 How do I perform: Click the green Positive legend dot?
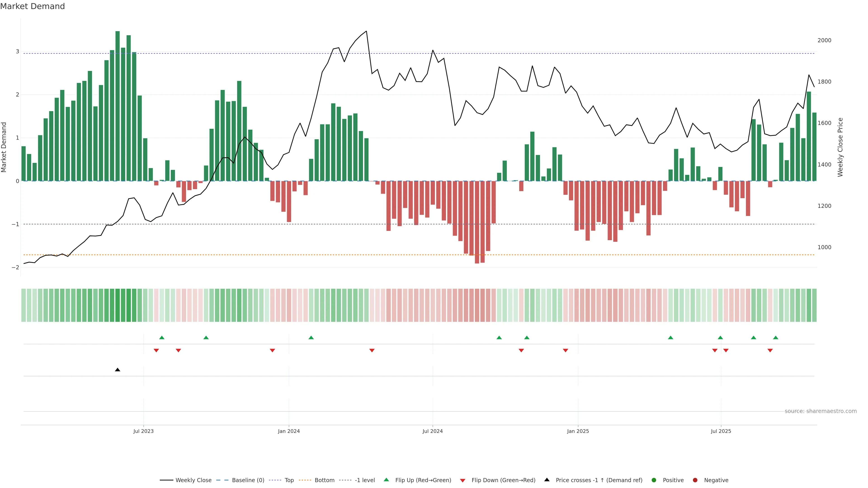(654, 480)
